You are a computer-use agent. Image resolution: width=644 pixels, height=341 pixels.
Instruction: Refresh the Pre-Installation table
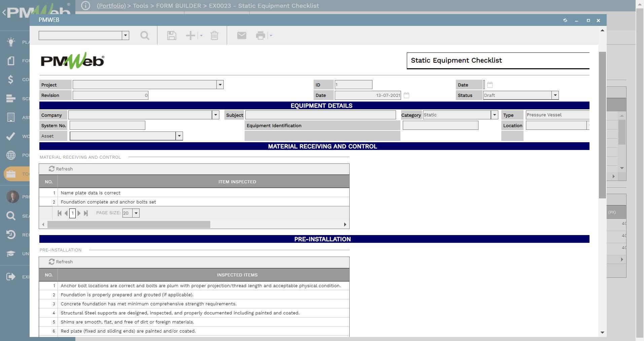click(61, 262)
